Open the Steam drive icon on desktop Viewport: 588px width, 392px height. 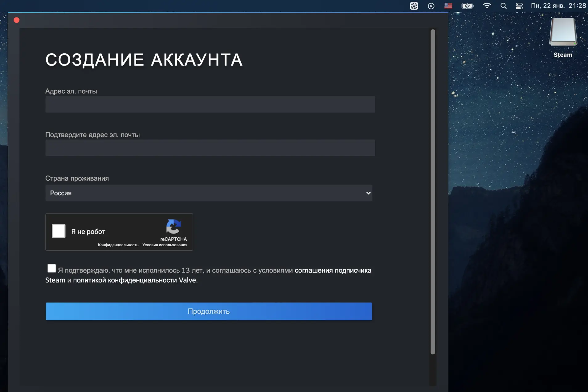(563, 32)
